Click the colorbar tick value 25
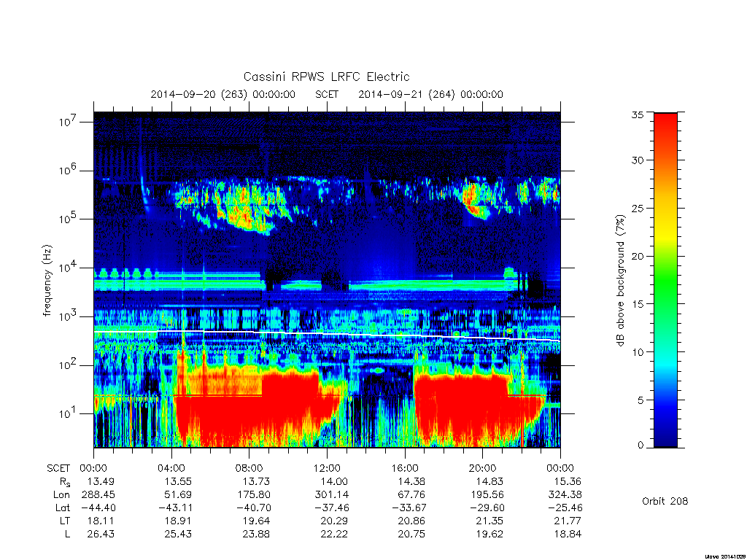 (x=638, y=208)
